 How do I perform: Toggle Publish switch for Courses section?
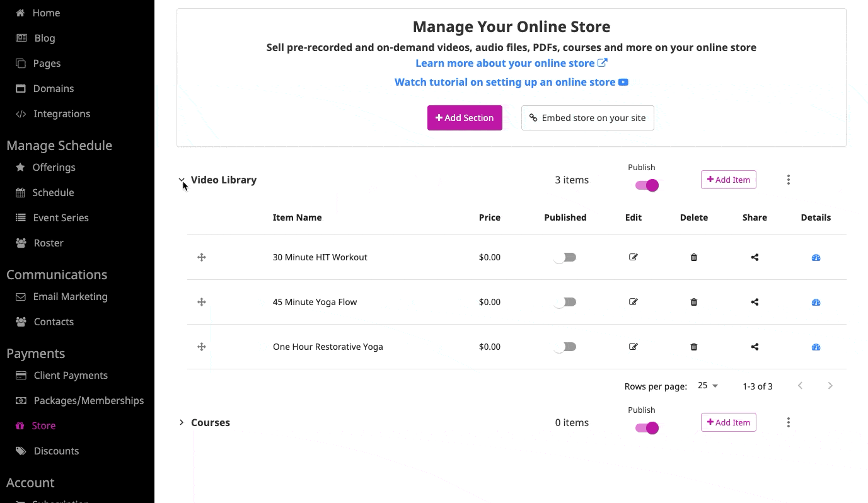(x=647, y=428)
